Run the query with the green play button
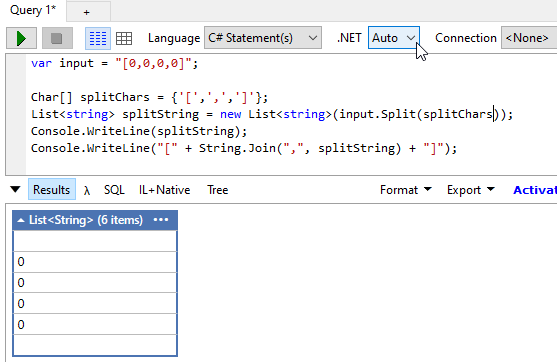The width and height of the screenshot is (557, 362). pyautogui.click(x=21, y=38)
